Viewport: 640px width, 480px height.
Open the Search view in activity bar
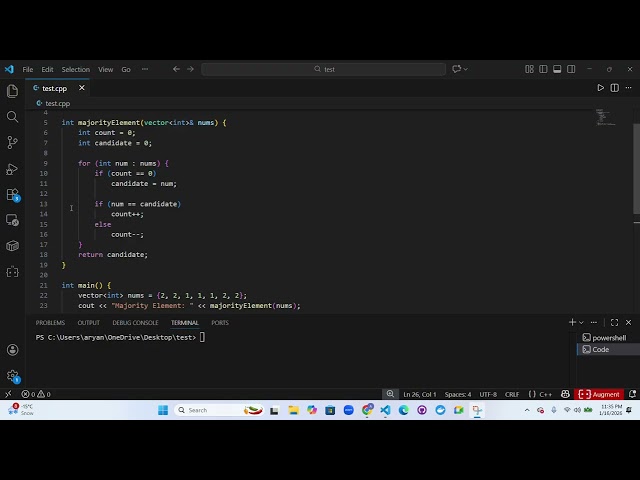tap(12, 117)
